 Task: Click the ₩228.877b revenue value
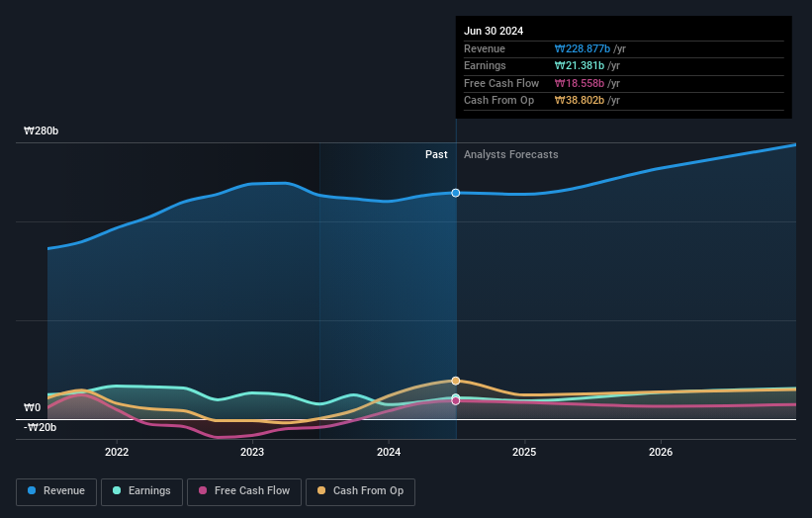click(583, 48)
